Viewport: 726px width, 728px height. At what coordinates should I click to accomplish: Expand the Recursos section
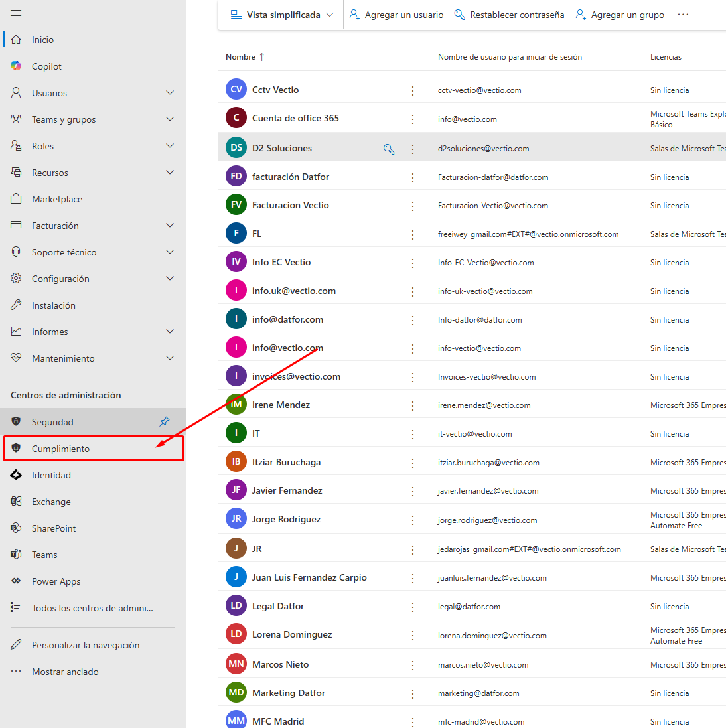170,173
